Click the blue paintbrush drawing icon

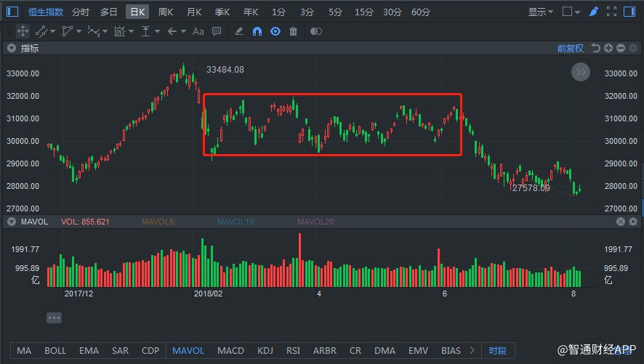coord(594,12)
